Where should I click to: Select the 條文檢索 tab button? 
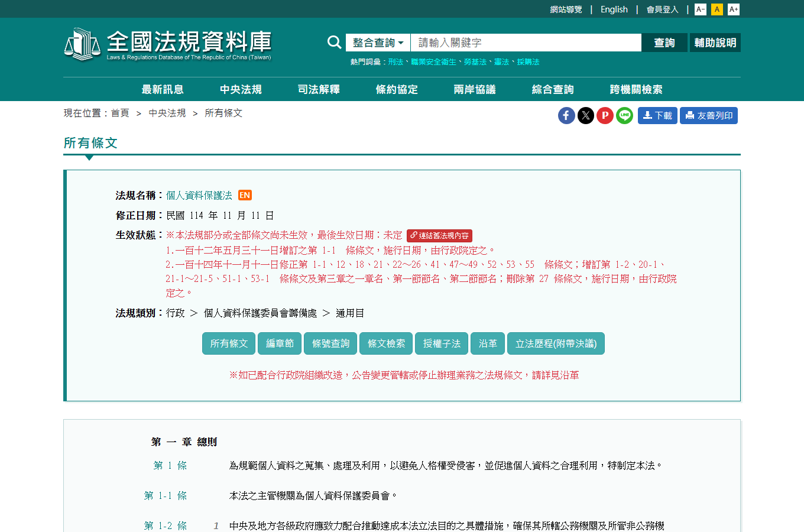point(386,343)
